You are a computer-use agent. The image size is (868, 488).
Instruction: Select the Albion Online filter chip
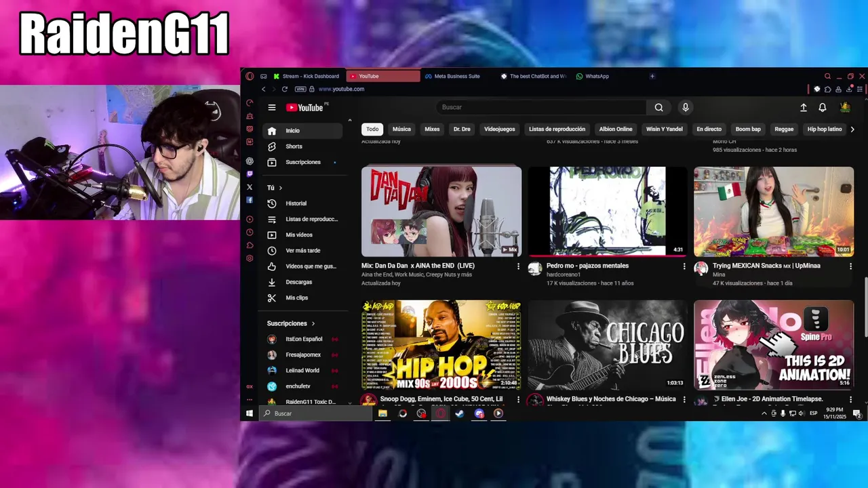tap(616, 129)
